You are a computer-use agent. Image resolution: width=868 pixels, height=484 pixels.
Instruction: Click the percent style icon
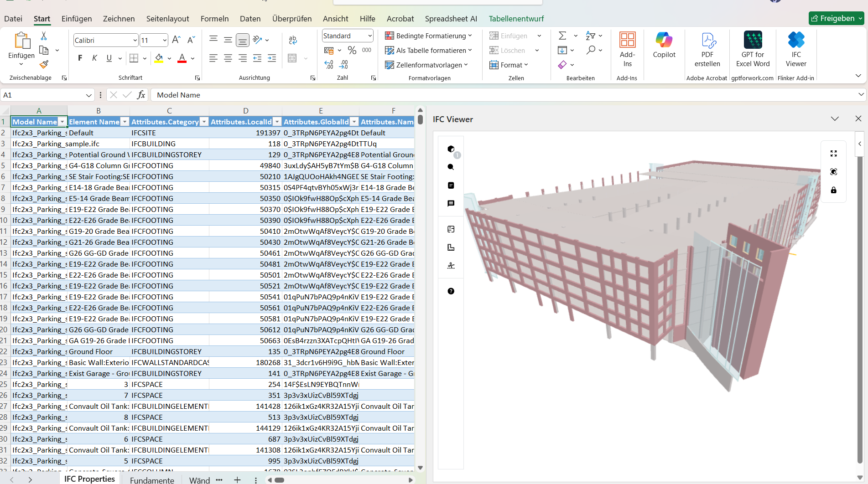tap(352, 50)
